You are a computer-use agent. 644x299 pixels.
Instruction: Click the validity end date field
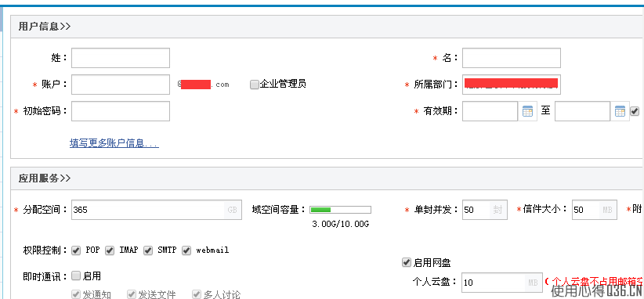[x=582, y=111]
